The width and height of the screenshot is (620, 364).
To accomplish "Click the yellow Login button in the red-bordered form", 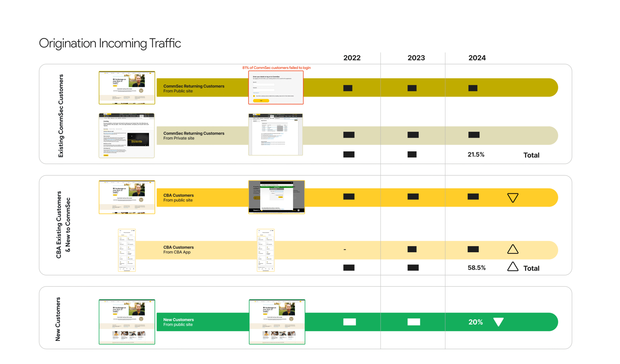I will point(261,101).
